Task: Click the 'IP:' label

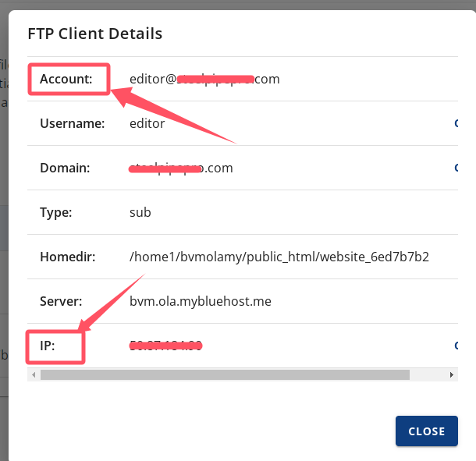Action: [x=48, y=345]
